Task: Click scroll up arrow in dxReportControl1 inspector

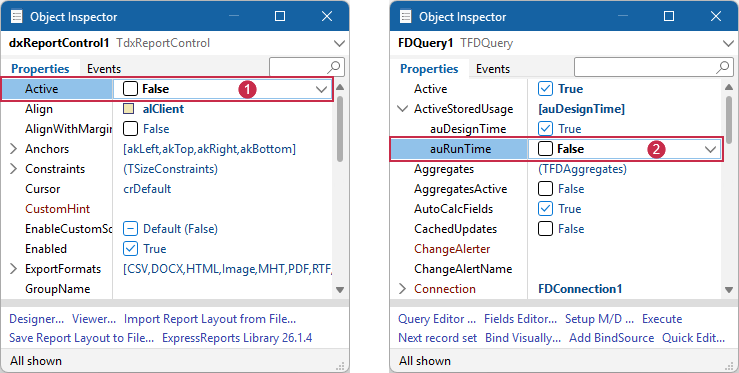Action: coord(340,87)
